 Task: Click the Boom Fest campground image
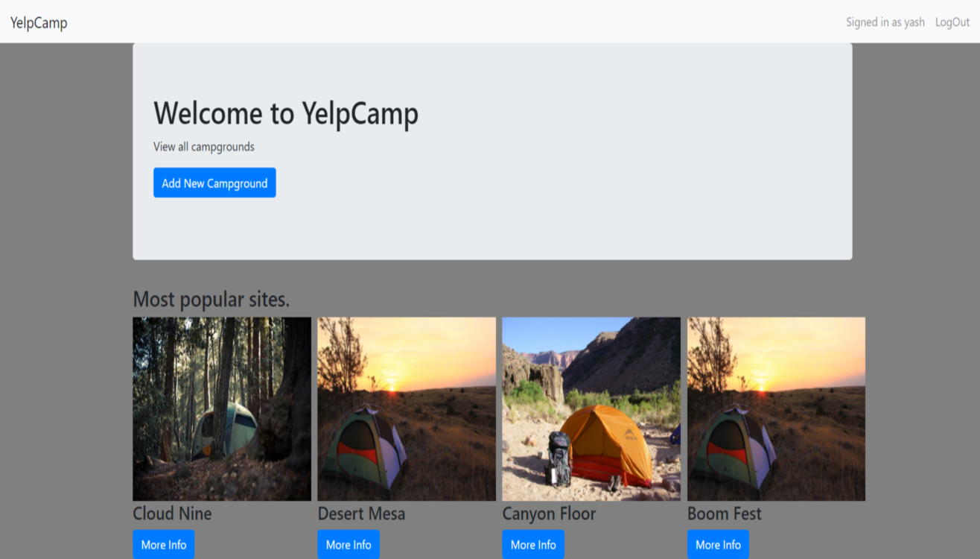coord(776,408)
